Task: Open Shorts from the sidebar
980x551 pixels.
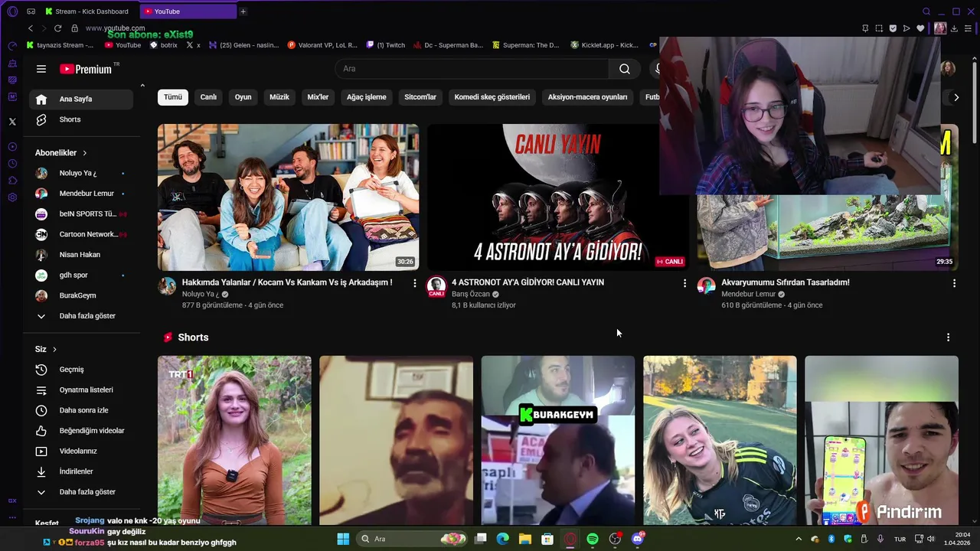Action: [81, 119]
